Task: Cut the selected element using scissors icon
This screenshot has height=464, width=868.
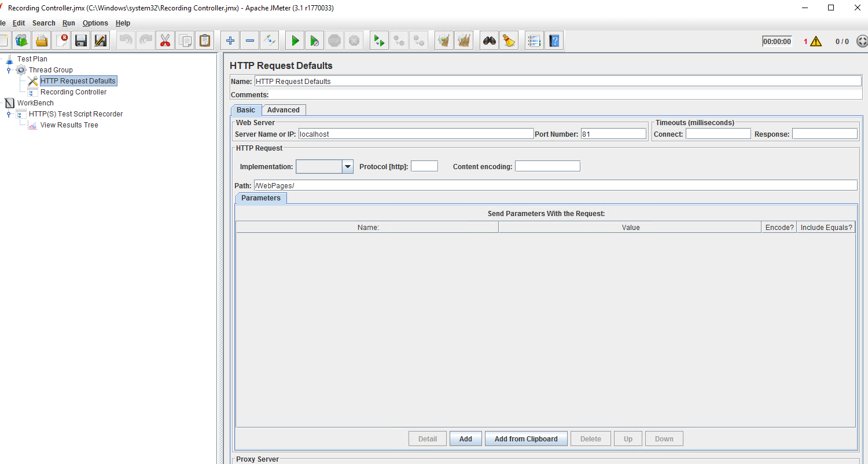Action: 165,40
